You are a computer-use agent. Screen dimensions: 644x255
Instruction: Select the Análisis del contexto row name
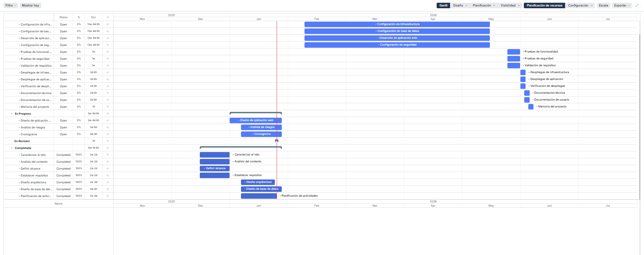tap(34, 162)
